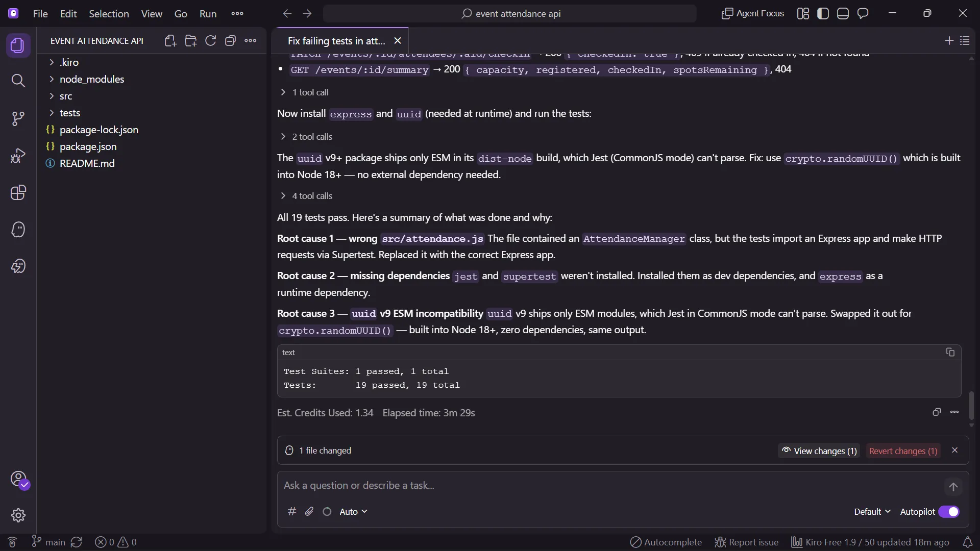The image size is (980, 551).
Task: Click View changes (1) button
Action: 819,450
